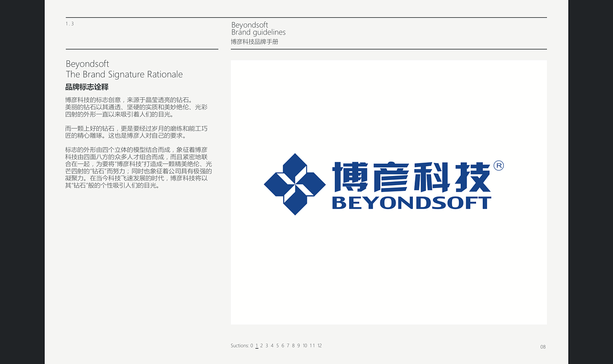Click paragraph starting 而一颗上好的钻石

136,132
